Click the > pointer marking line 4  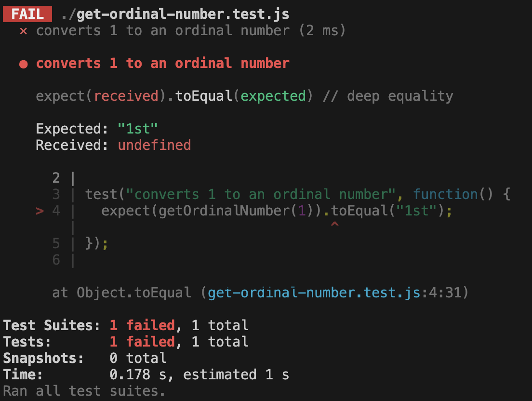tap(40, 211)
